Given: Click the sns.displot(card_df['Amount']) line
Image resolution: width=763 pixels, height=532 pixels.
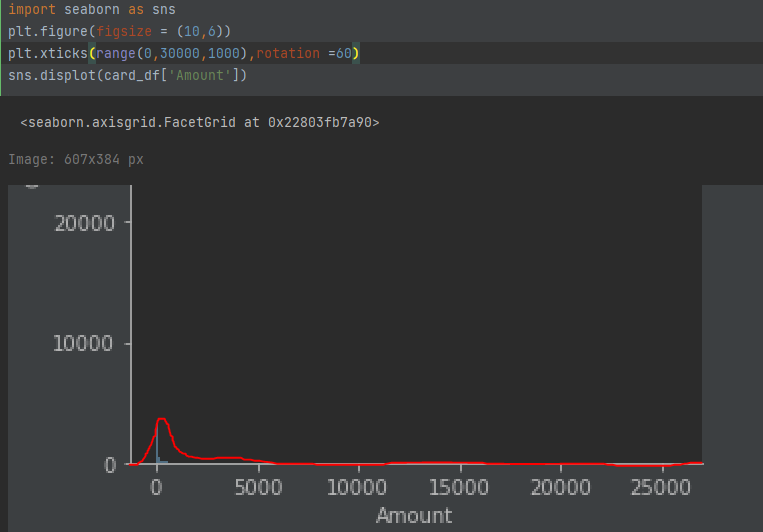Looking at the screenshot, I should [x=127, y=75].
